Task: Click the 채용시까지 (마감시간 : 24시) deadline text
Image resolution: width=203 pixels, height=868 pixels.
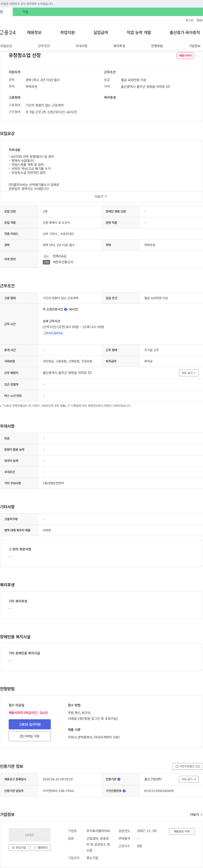Action: pyautogui.click(x=28, y=713)
